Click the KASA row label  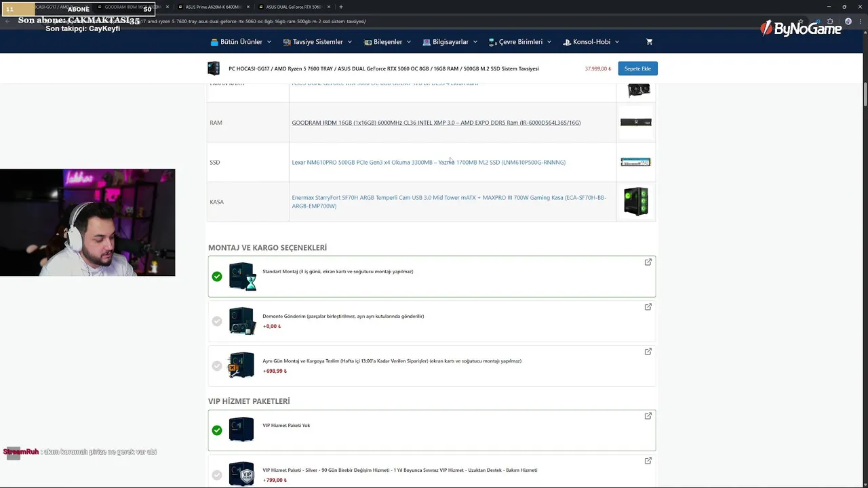pos(216,202)
